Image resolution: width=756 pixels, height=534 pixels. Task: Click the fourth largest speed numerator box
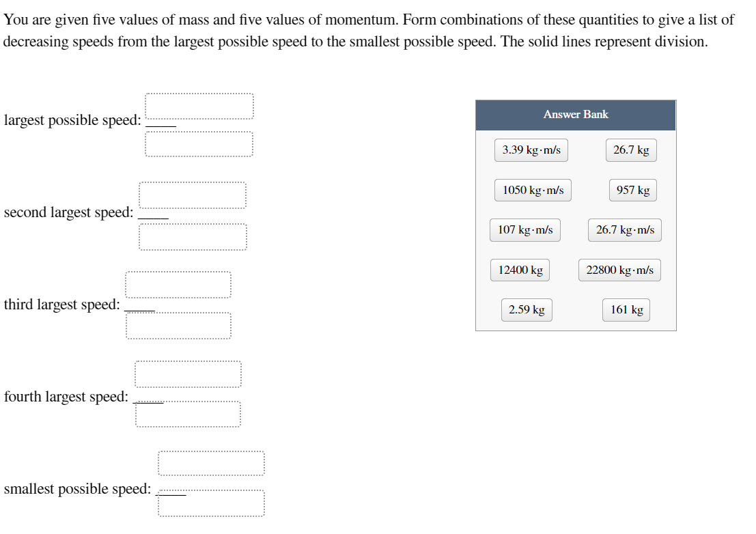click(x=188, y=374)
